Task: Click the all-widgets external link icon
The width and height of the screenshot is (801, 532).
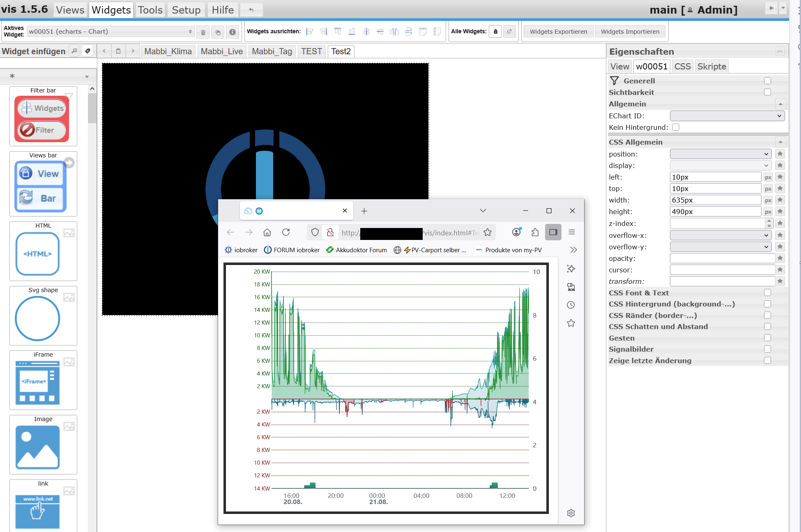Action: [509, 32]
